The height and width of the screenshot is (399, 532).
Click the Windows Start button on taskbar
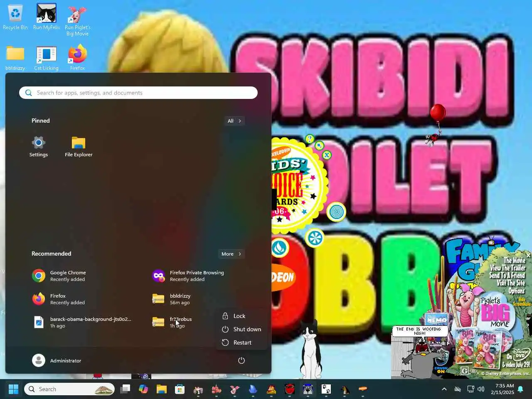13,389
